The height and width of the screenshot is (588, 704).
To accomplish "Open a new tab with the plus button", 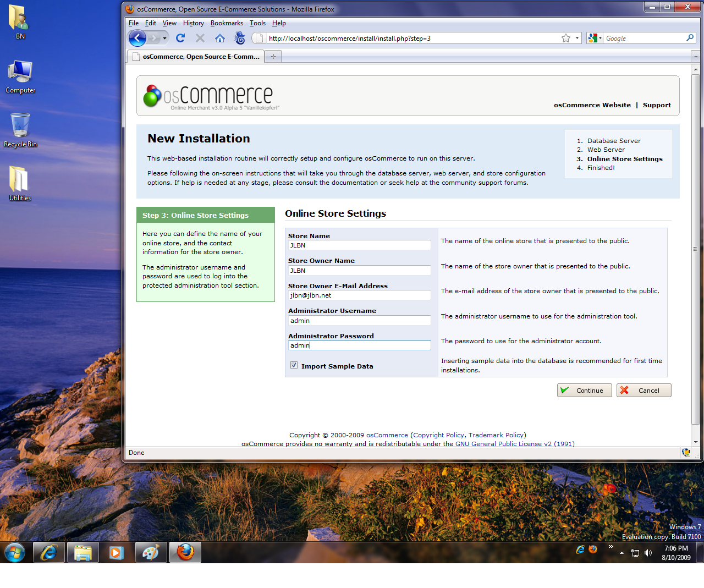I will point(273,57).
